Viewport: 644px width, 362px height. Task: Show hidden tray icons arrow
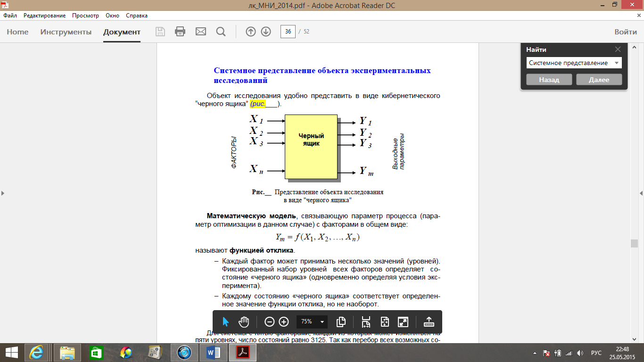click(x=535, y=353)
